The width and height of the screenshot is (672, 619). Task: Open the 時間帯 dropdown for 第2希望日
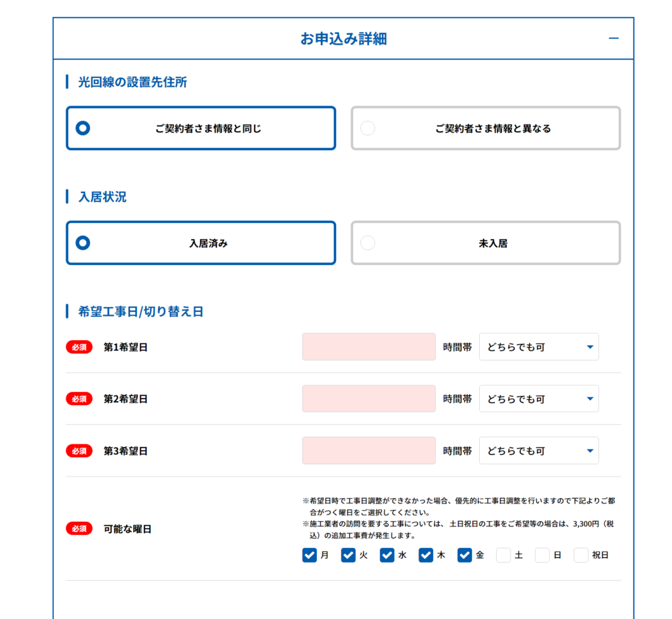pyautogui.click(x=538, y=398)
